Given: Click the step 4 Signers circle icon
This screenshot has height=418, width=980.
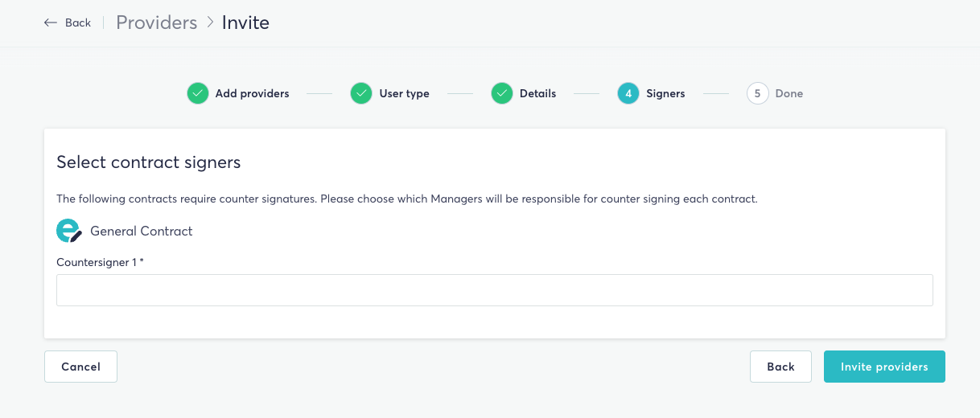Looking at the screenshot, I should point(628,93).
